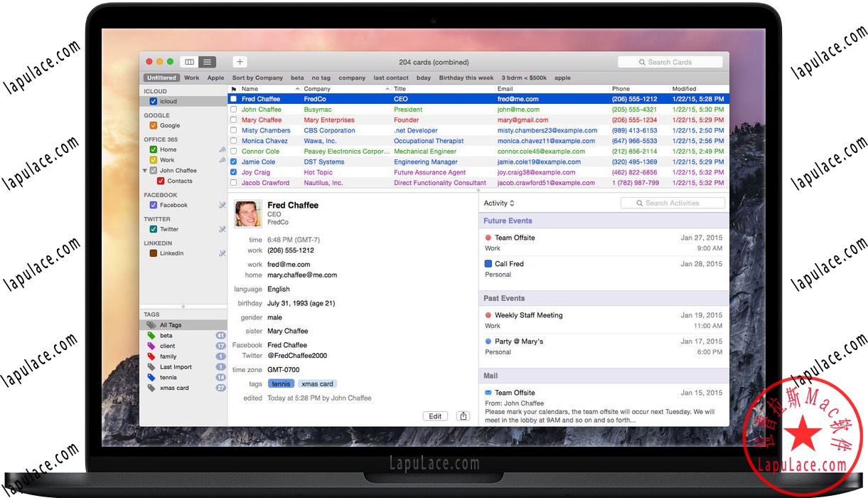
Task: Click the LinkedIn brown color checkbox
Action: coord(153,253)
